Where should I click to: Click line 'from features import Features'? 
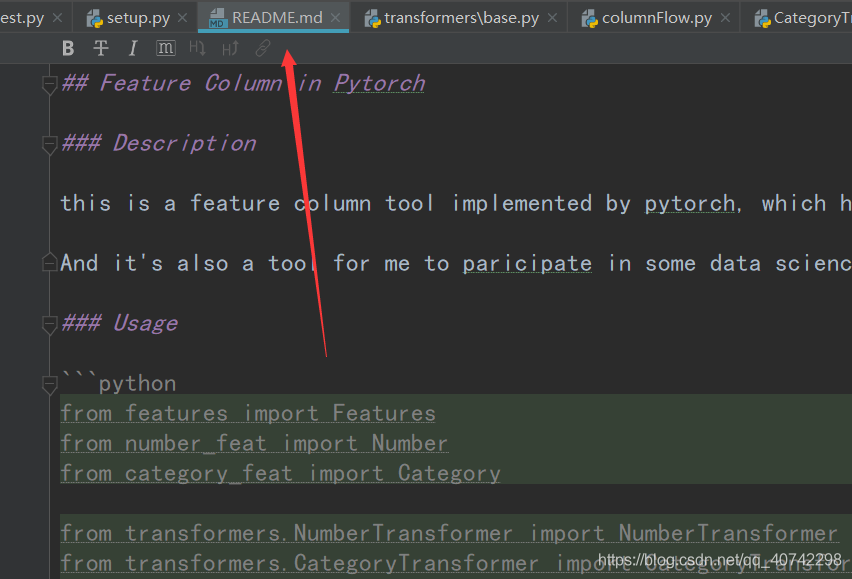click(248, 413)
